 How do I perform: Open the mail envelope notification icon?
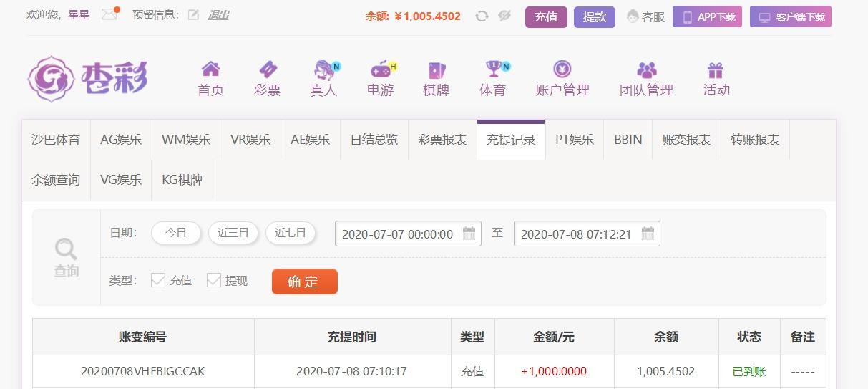(109, 14)
